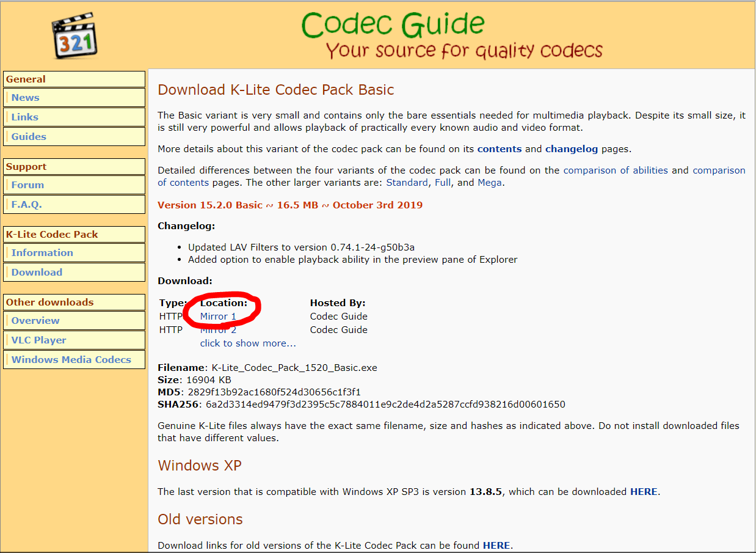Click the 321 clapperboard logo icon
This screenshot has height=553, width=756.
click(74, 37)
